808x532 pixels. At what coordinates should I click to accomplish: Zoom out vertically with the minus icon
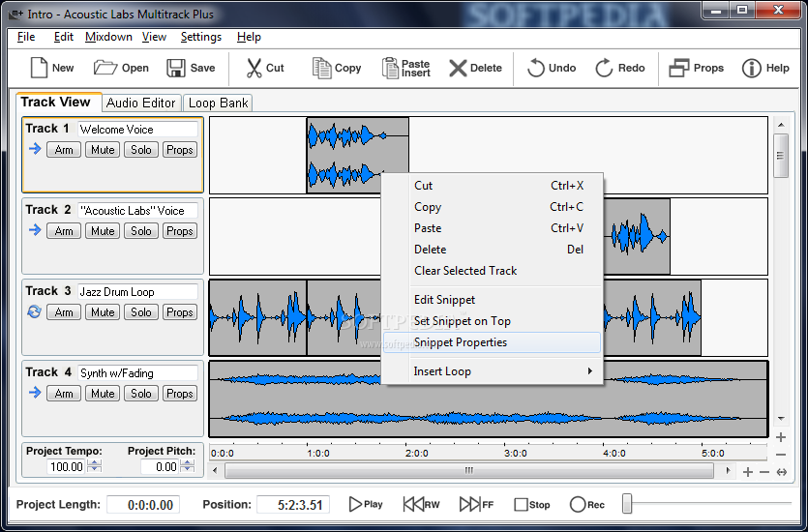(781, 455)
